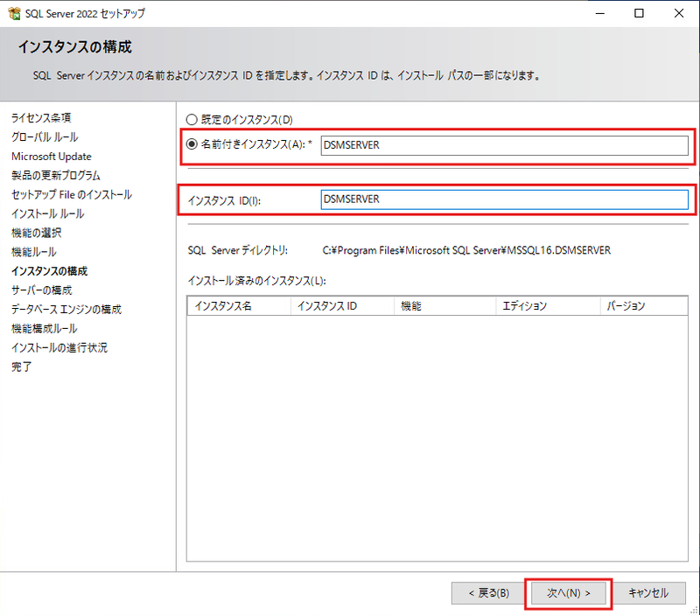Select ライセンス条項 step in sidebar

41,118
